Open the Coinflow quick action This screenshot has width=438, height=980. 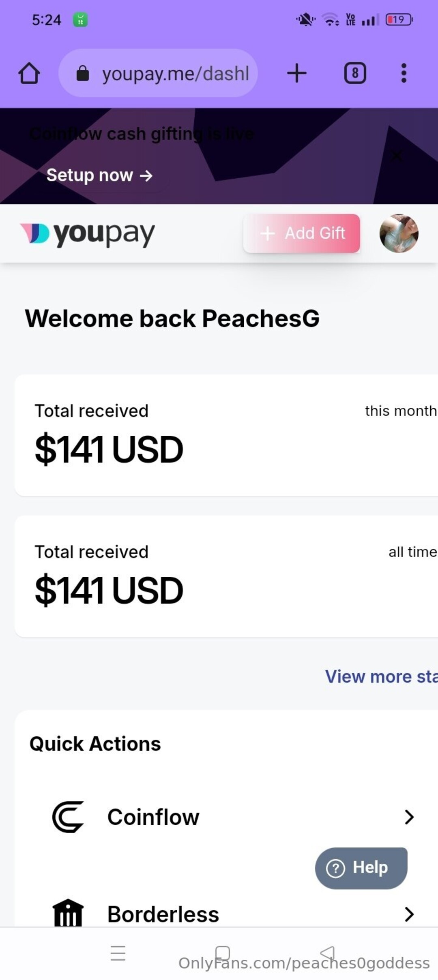[x=153, y=817]
